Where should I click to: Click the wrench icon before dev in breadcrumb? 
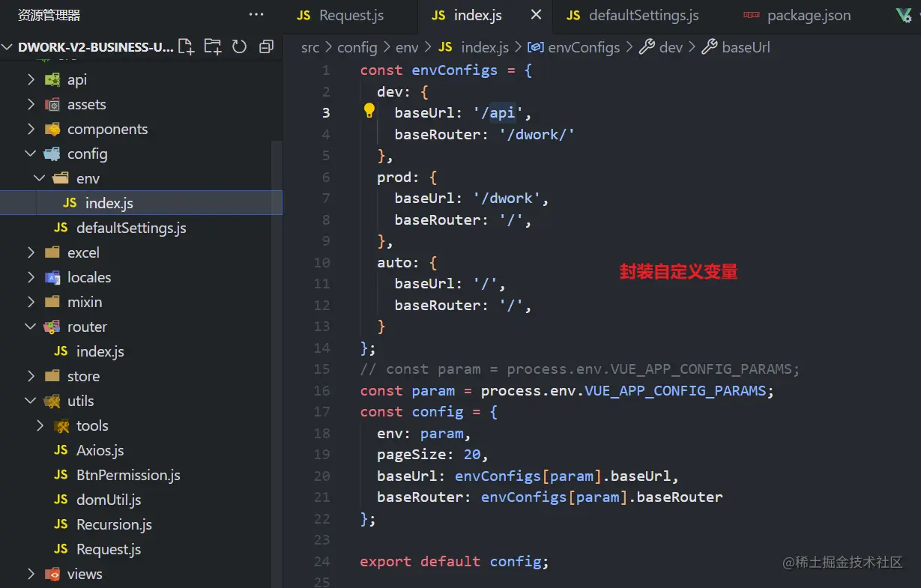(647, 47)
